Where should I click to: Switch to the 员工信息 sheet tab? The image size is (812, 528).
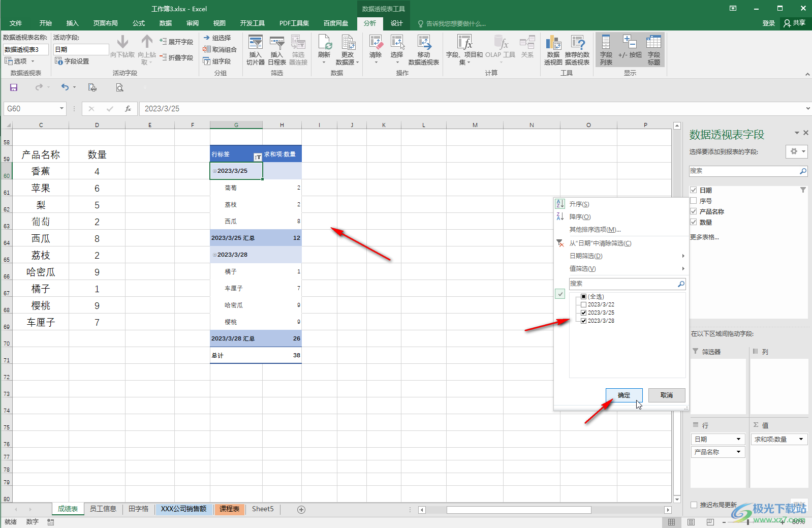[x=103, y=509]
